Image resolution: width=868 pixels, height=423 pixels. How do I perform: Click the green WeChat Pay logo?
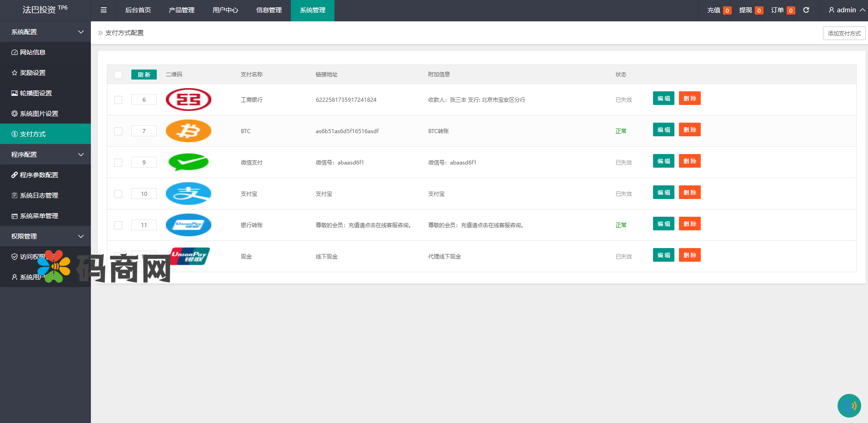point(188,162)
